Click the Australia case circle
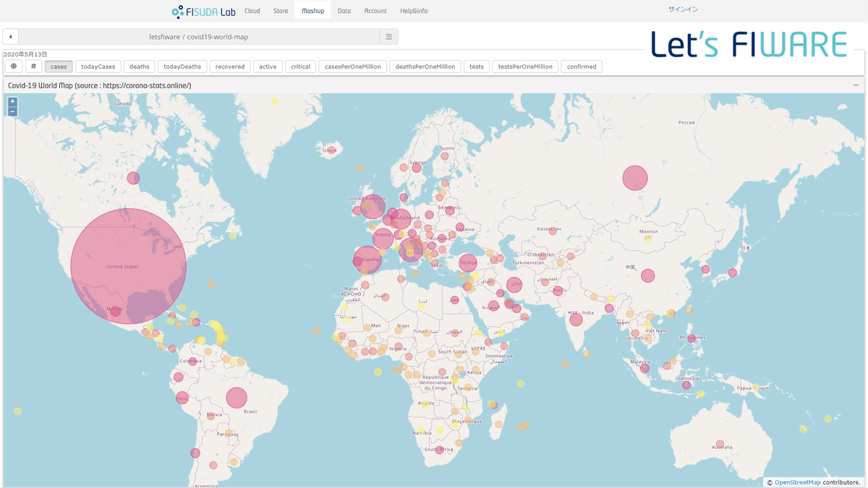 720,444
